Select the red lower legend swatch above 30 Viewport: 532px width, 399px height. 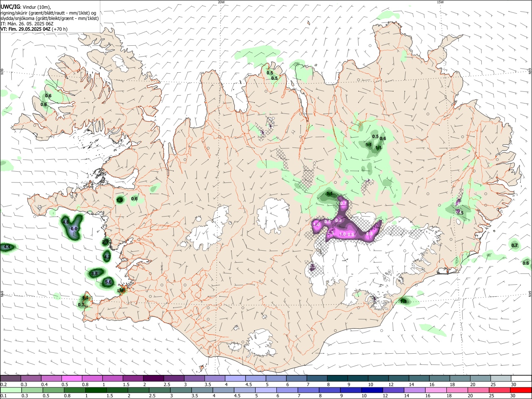[x=521, y=390]
